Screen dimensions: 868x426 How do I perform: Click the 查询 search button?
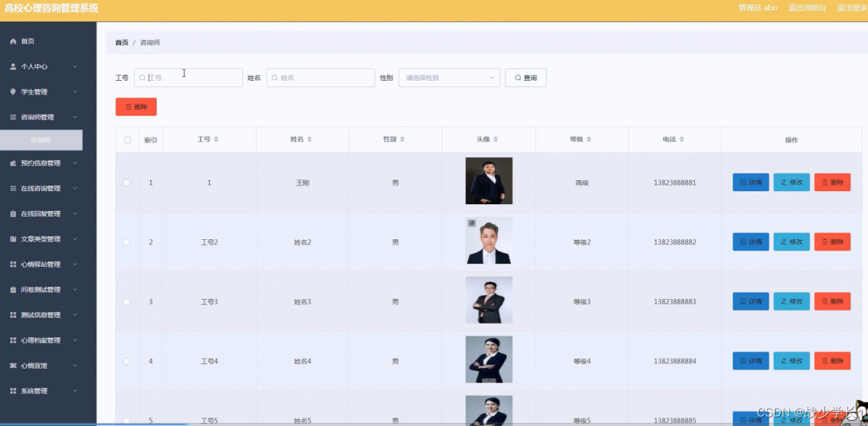click(526, 78)
